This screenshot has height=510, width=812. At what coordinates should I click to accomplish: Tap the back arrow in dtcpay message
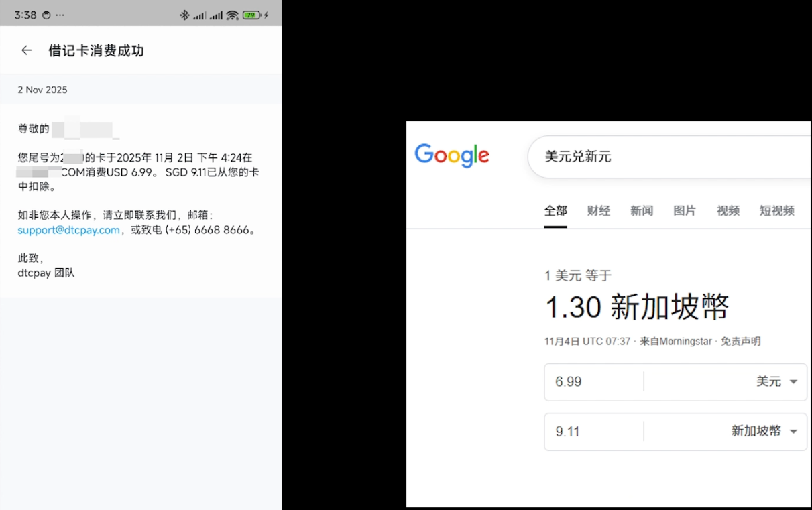click(26, 50)
